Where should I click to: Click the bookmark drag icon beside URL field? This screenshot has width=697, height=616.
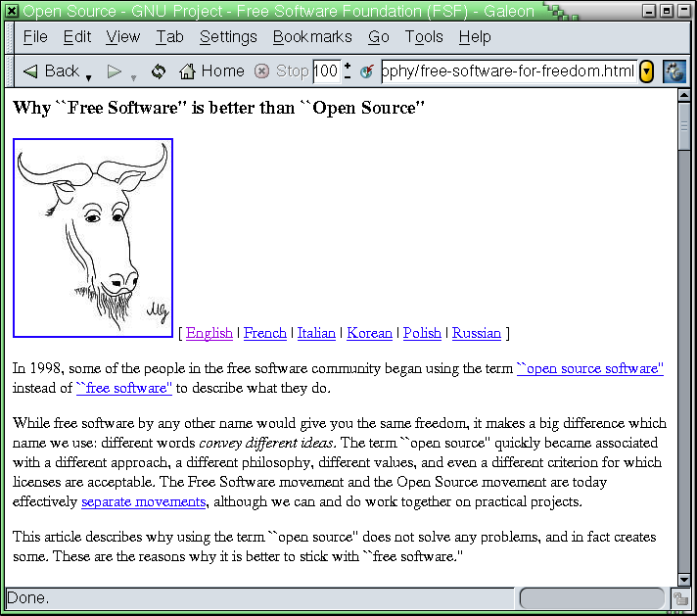click(367, 71)
